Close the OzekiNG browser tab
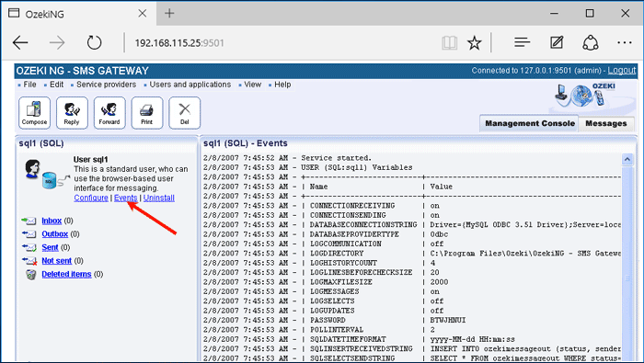Image resolution: width=644 pixels, height=363 pixels. click(142, 14)
